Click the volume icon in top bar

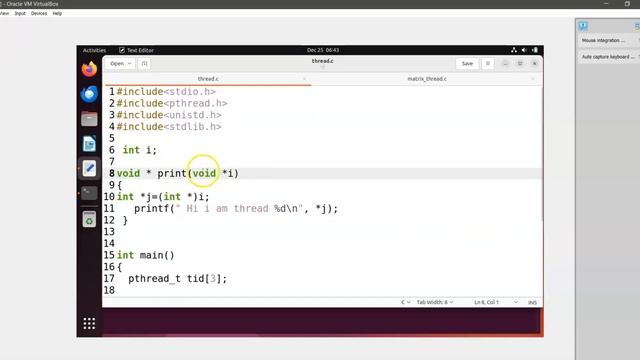coord(524,50)
